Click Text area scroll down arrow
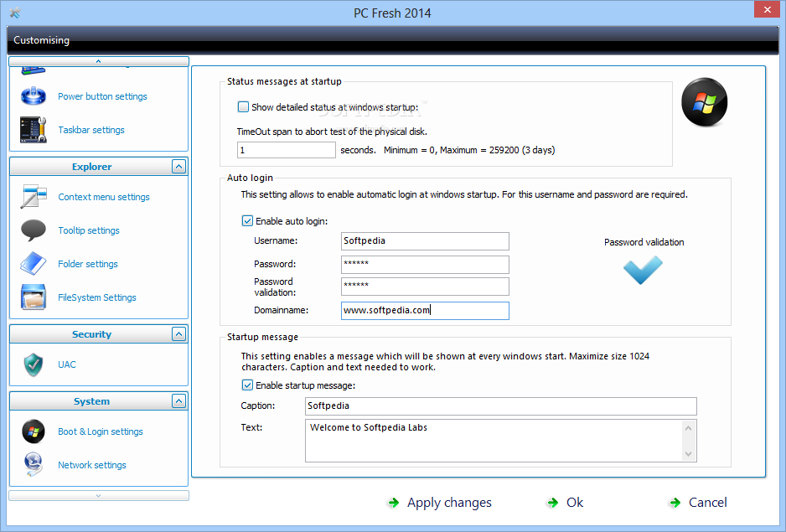Viewport: 786px width, 532px height. tap(689, 454)
